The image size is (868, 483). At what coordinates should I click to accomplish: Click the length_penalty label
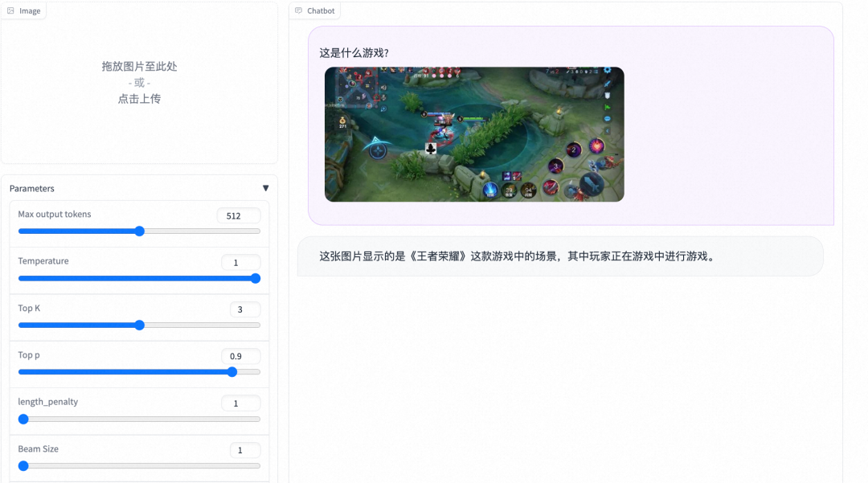click(x=47, y=402)
